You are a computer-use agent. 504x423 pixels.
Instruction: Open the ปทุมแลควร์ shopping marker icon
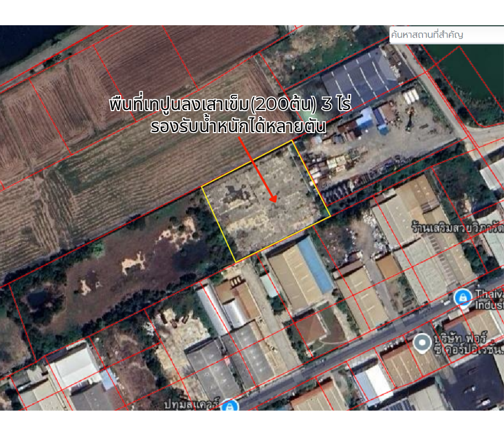click(x=229, y=406)
